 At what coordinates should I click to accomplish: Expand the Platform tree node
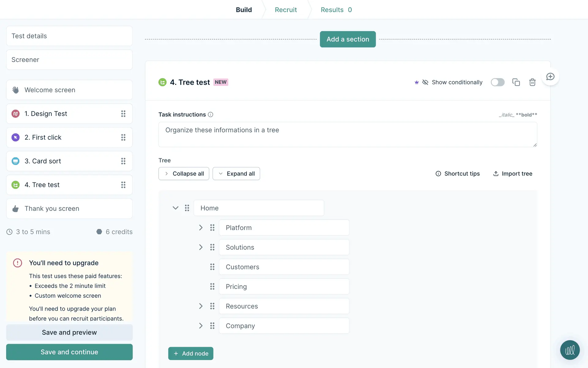point(201,228)
